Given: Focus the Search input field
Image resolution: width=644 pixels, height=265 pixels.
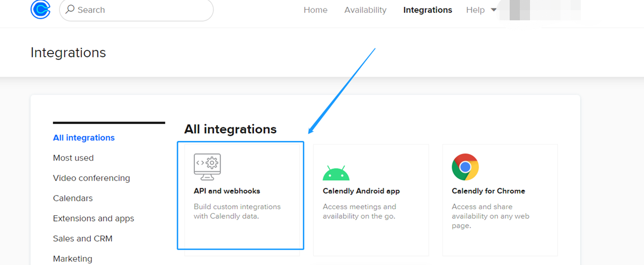Looking at the screenshot, I should 137,10.
